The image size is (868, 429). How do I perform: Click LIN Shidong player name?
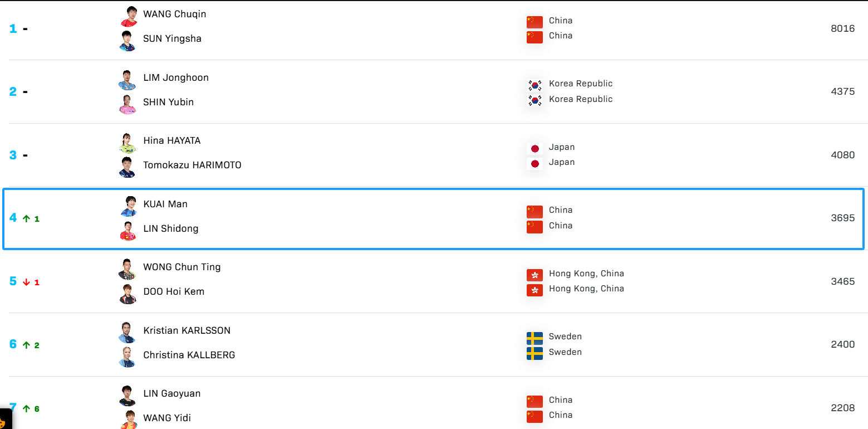point(170,228)
